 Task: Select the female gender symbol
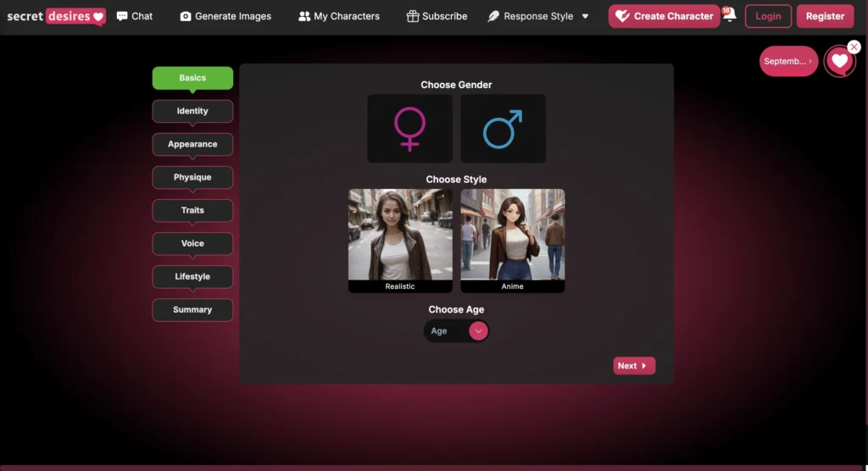coord(409,129)
